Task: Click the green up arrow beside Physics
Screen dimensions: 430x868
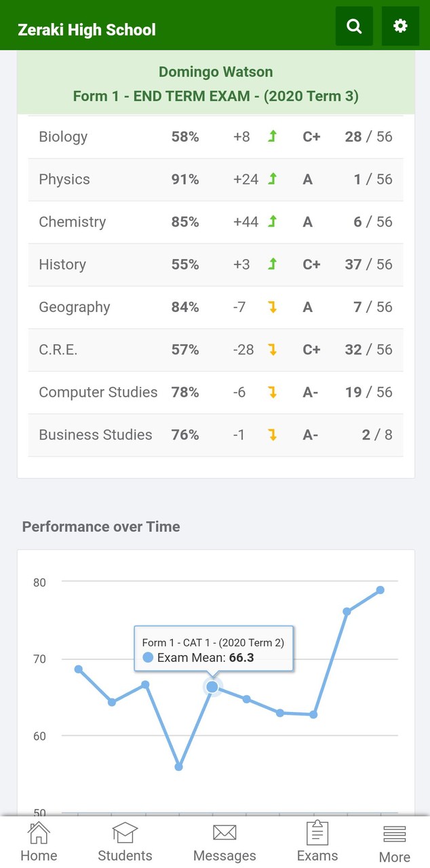Action: point(273,179)
